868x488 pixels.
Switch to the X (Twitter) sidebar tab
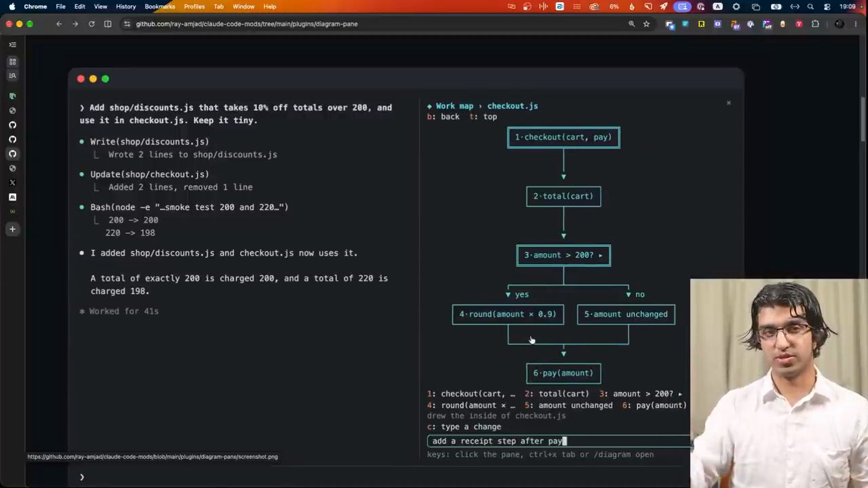point(12,183)
